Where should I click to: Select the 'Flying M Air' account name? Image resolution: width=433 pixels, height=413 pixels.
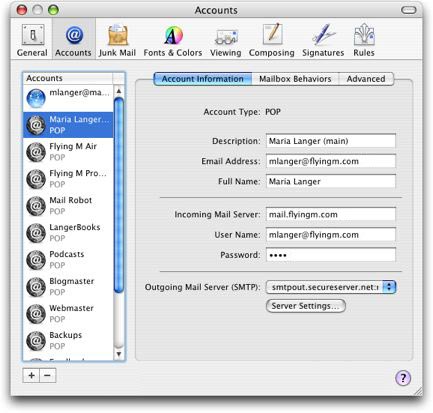[x=73, y=146]
